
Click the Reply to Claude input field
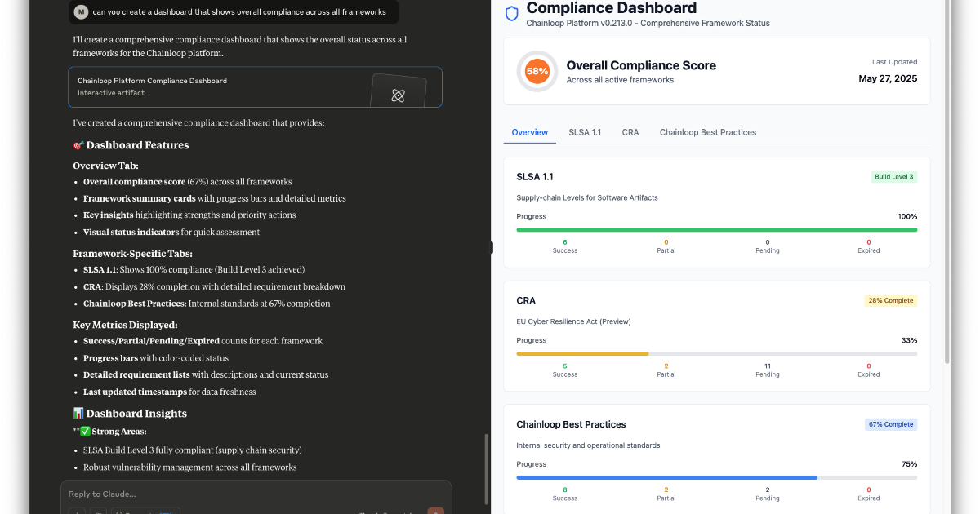pyautogui.click(x=245, y=494)
